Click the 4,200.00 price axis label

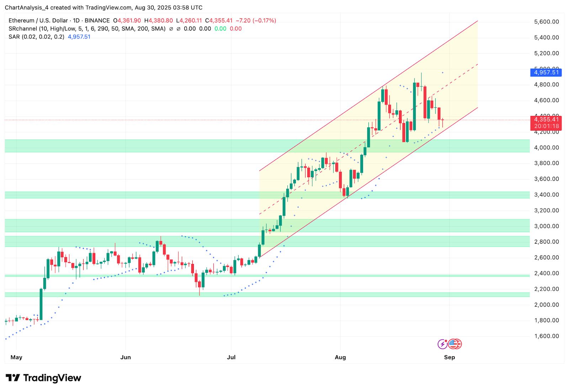point(546,132)
